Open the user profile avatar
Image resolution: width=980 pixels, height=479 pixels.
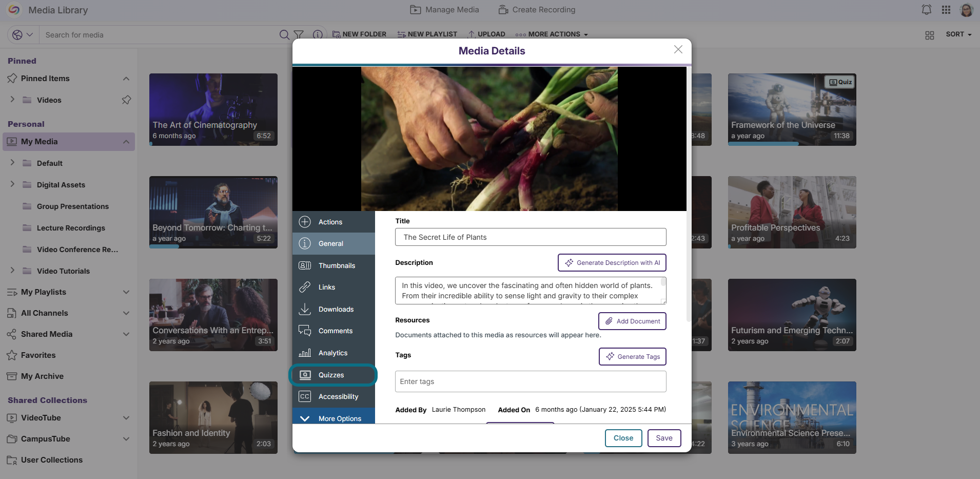966,10
